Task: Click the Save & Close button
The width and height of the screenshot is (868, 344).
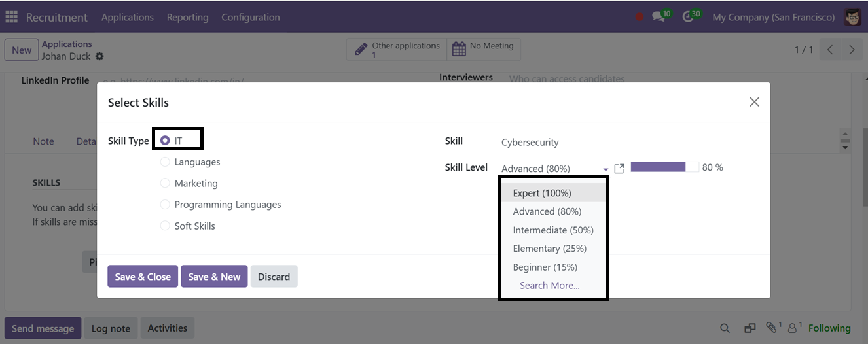Action: click(143, 277)
